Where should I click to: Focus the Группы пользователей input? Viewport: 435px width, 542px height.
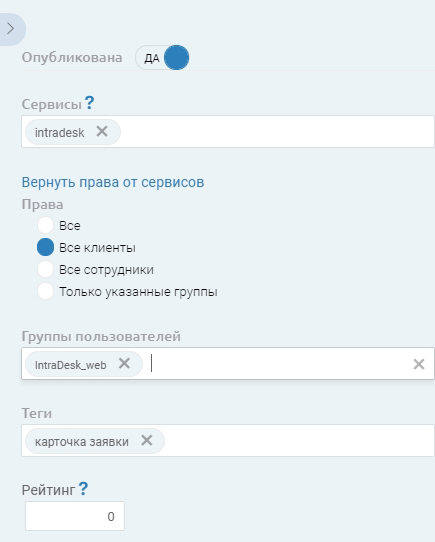click(277, 364)
